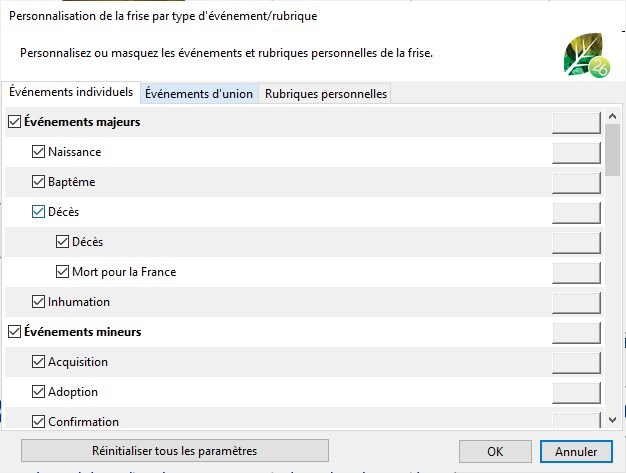Click Réinitialiser tous les paramètres button
The image size is (626, 473).
[175, 451]
